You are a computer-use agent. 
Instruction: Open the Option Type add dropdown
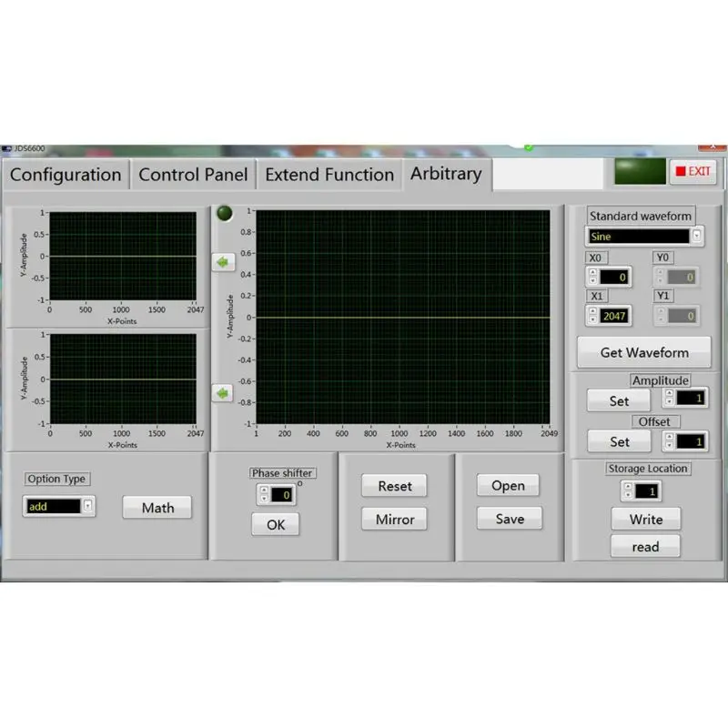[87, 506]
